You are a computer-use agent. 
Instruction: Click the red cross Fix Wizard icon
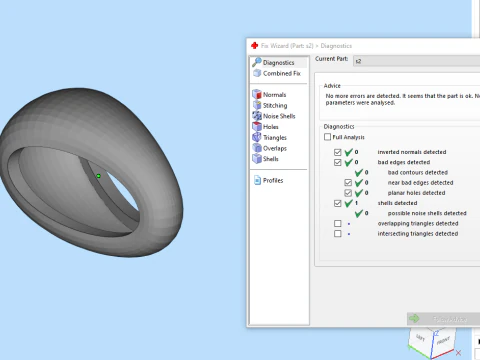pyautogui.click(x=255, y=45)
